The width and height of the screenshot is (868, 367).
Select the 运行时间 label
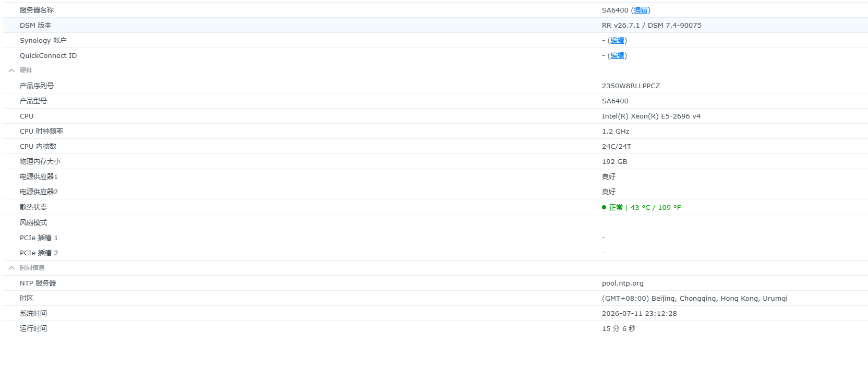pyautogui.click(x=33, y=328)
